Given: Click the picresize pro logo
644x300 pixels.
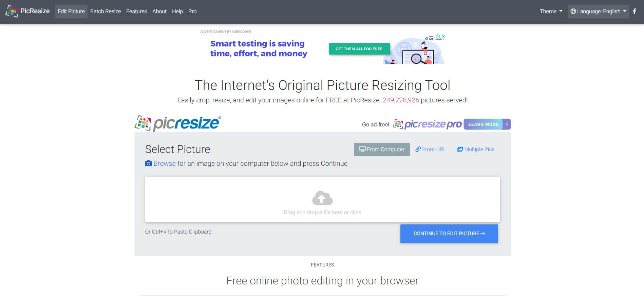Looking at the screenshot, I should click(428, 124).
